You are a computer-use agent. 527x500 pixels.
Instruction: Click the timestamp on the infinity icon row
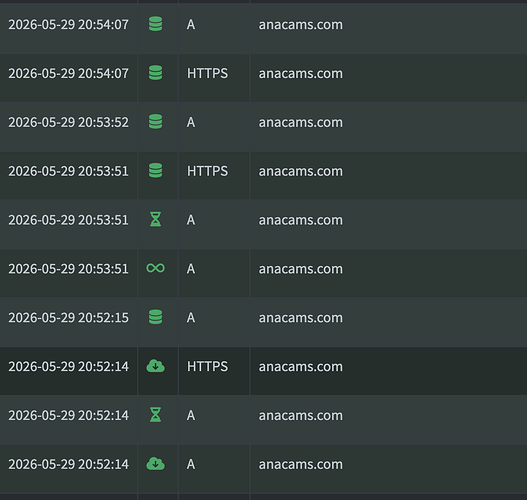[x=69, y=269]
